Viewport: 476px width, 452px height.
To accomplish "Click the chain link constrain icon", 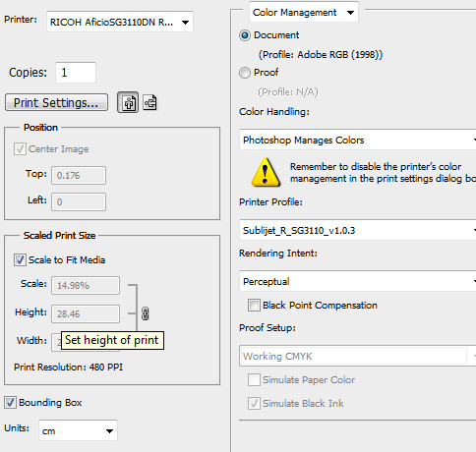I will point(145,313).
